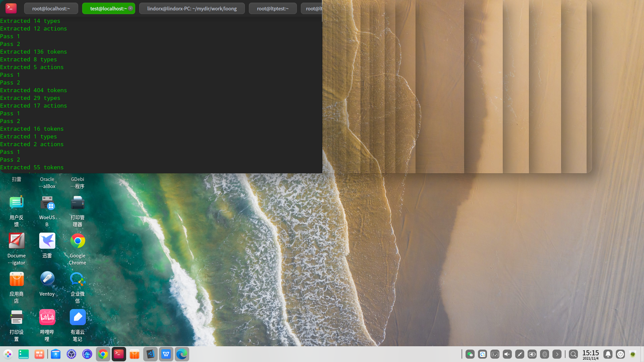Screen dimensions: 644x362
Task: Click the terminal app logo icon
Action: pyautogui.click(x=11, y=8)
